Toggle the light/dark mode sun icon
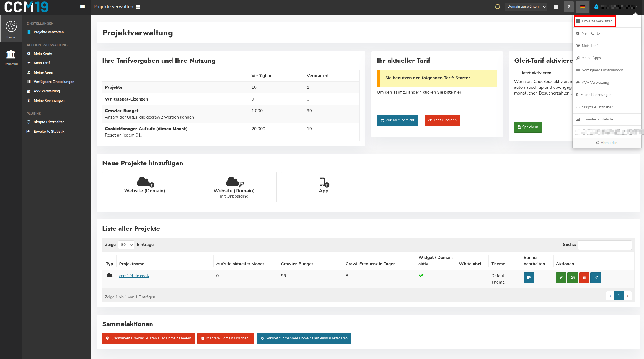Screen dimensions: 644x359 pyautogui.click(x=497, y=7)
